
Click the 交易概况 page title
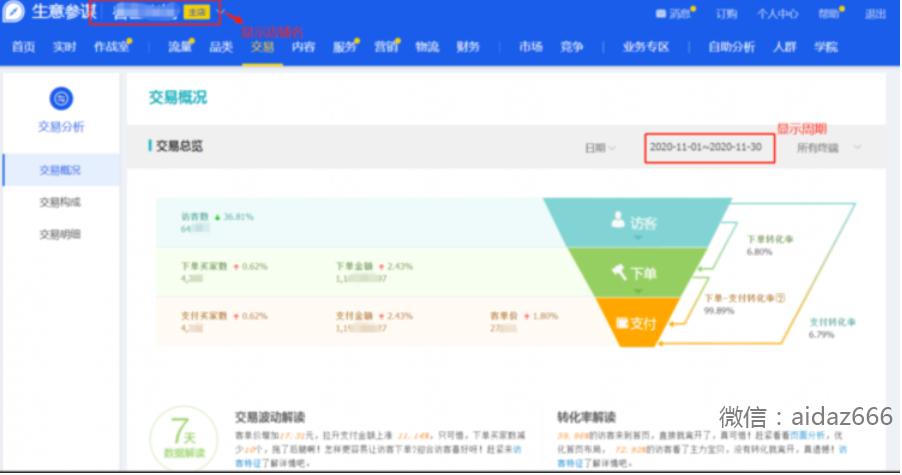pos(178,97)
